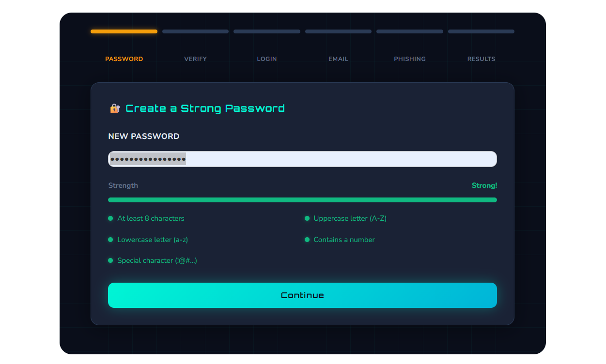
Task: Select the PHISHING step label
Action: click(410, 59)
